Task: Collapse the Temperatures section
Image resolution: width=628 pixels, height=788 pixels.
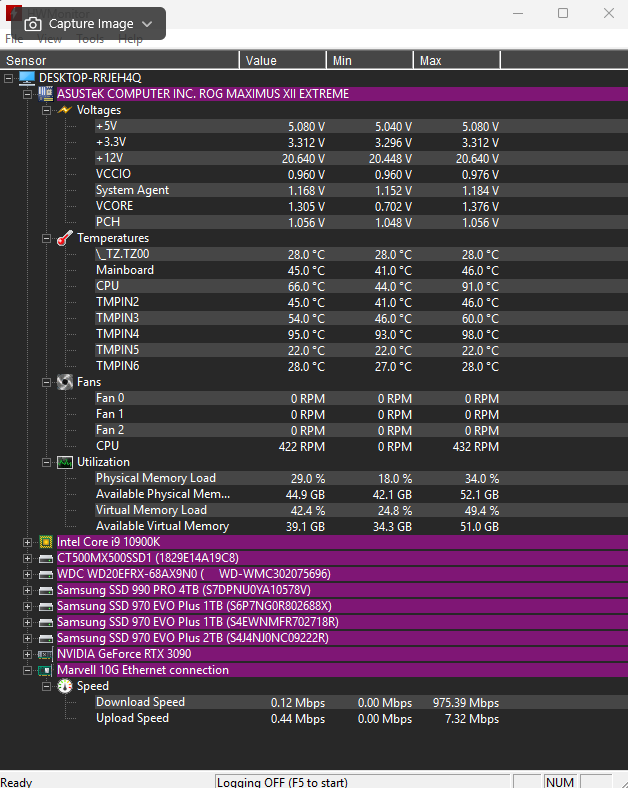Action: [x=47, y=239]
